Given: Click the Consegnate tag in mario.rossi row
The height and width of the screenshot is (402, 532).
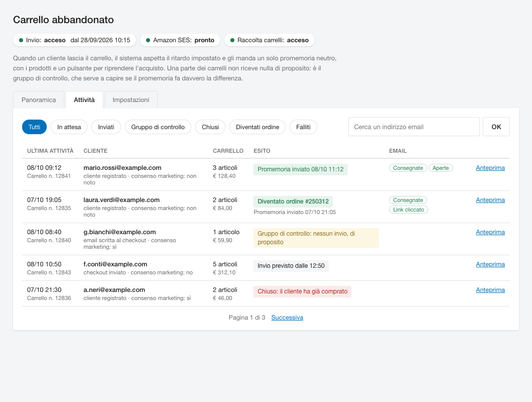Looking at the screenshot, I should [408, 168].
